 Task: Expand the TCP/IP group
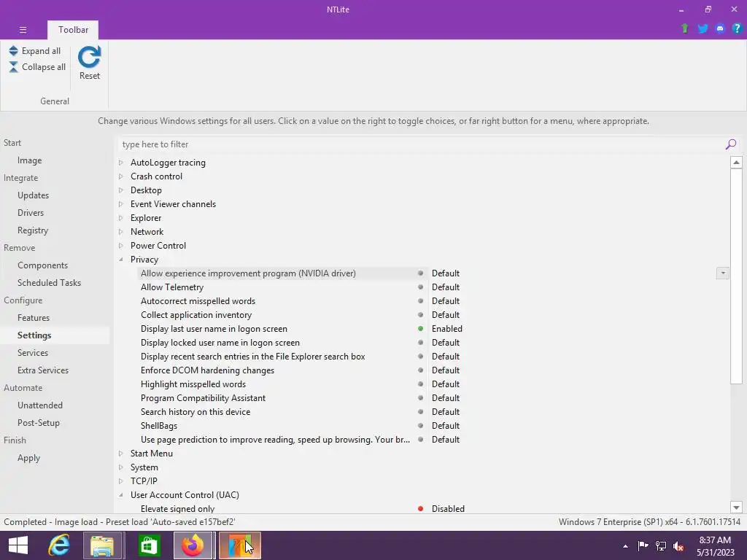pyautogui.click(x=121, y=481)
